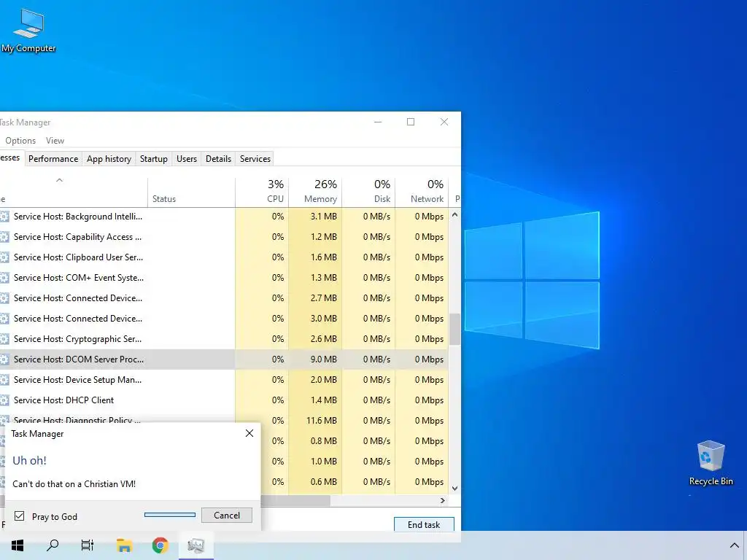Open the View menu

[55, 141]
